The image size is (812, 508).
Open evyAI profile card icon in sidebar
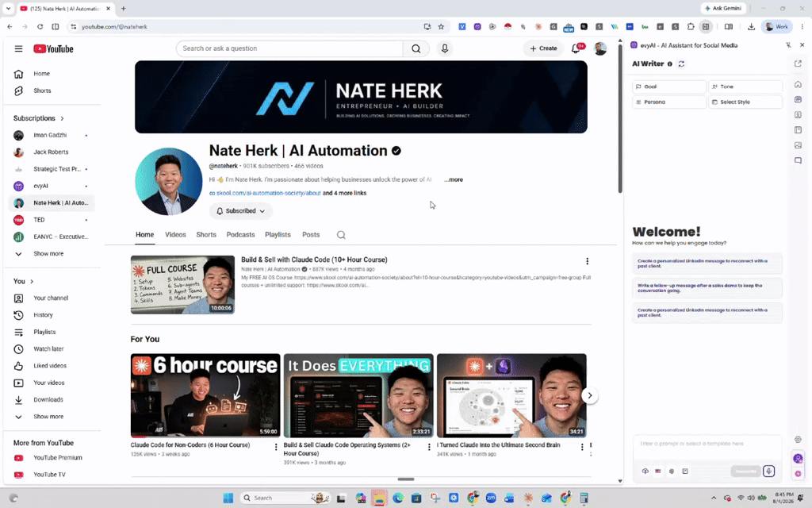[798, 114]
